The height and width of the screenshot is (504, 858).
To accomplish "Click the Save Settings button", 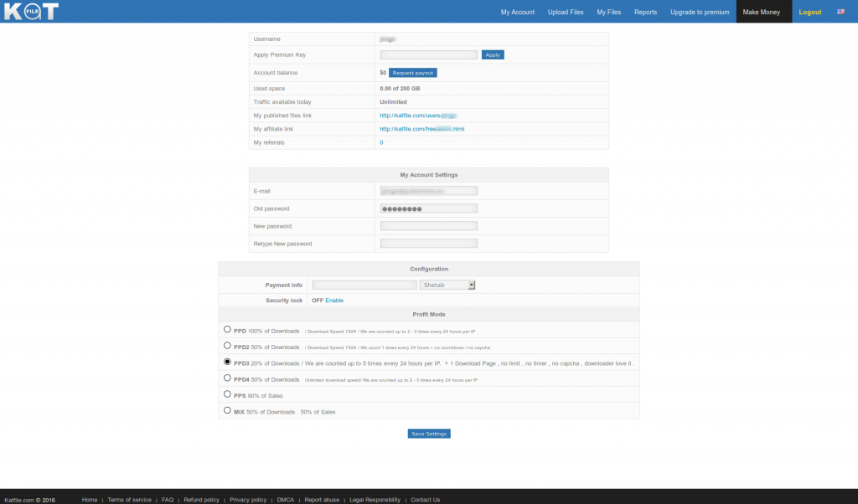I will pyautogui.click(x=429, y=434).
